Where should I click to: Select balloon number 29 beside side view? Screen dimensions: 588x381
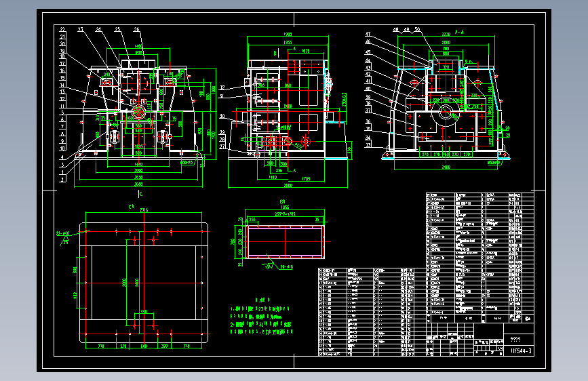222,132
